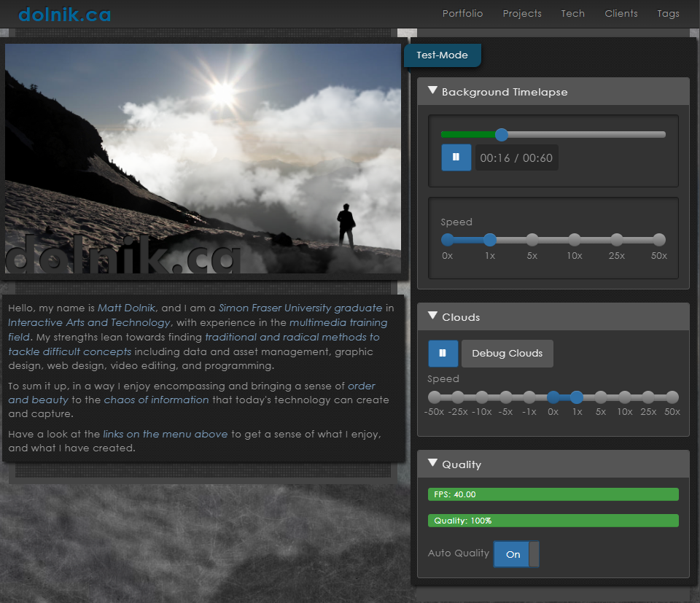Click the dolnik.ca logo in header
Screen dimensions: 700x603
[x=64, y=14]
